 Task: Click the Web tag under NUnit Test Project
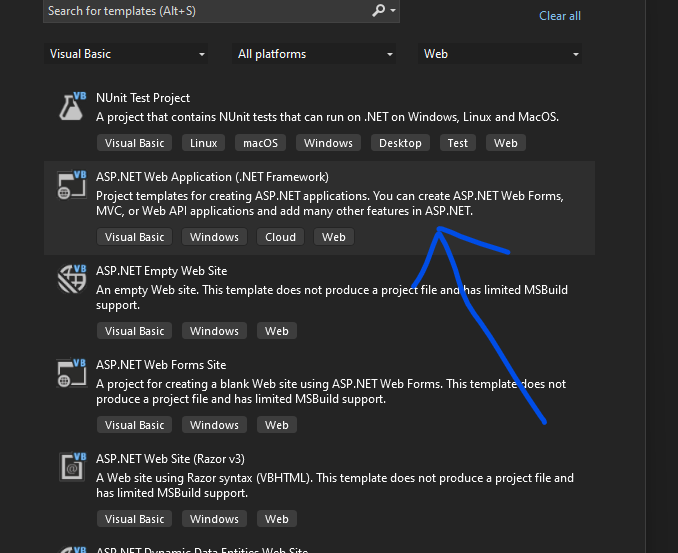[x=505, y=143]
